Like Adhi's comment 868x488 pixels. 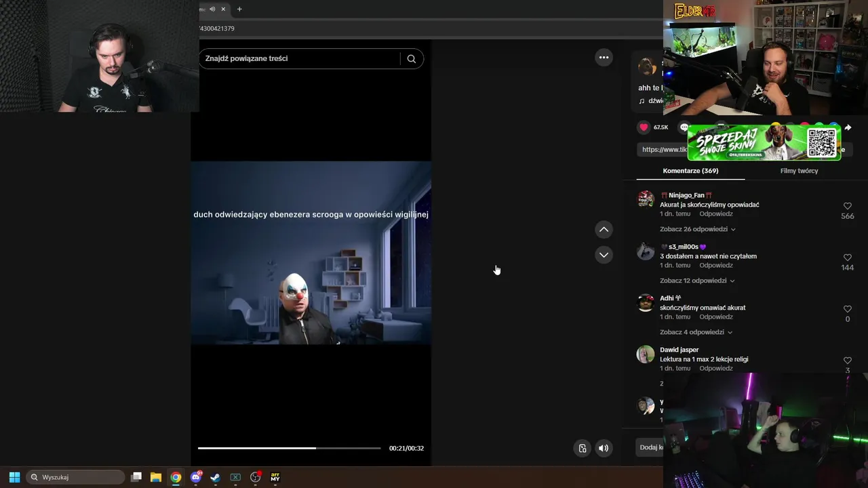coord(848,309)
